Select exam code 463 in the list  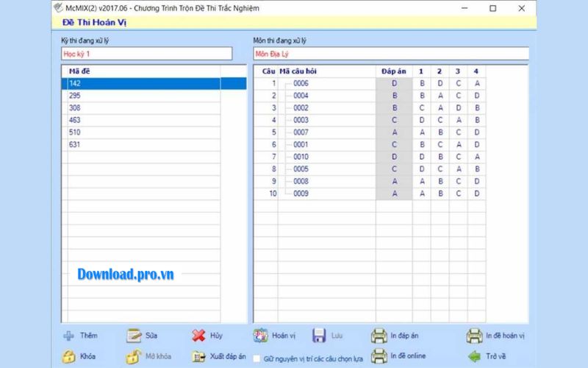click(75, 120)
